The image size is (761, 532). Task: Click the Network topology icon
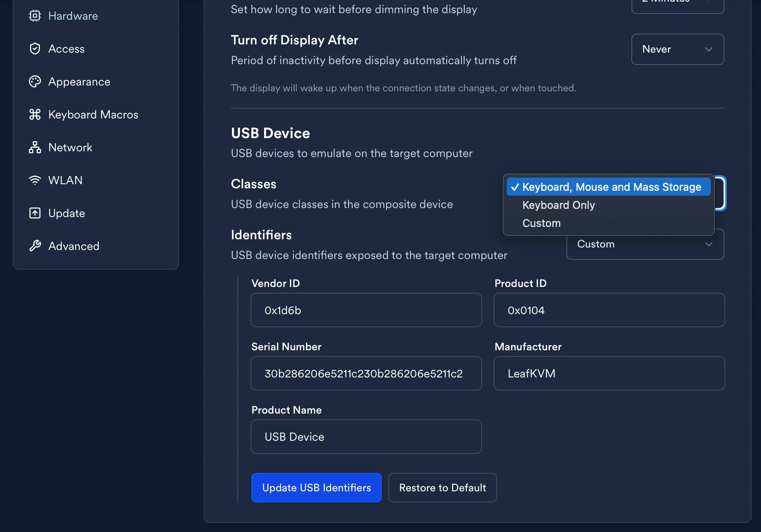pyautogui.click(x=35, y=147)
